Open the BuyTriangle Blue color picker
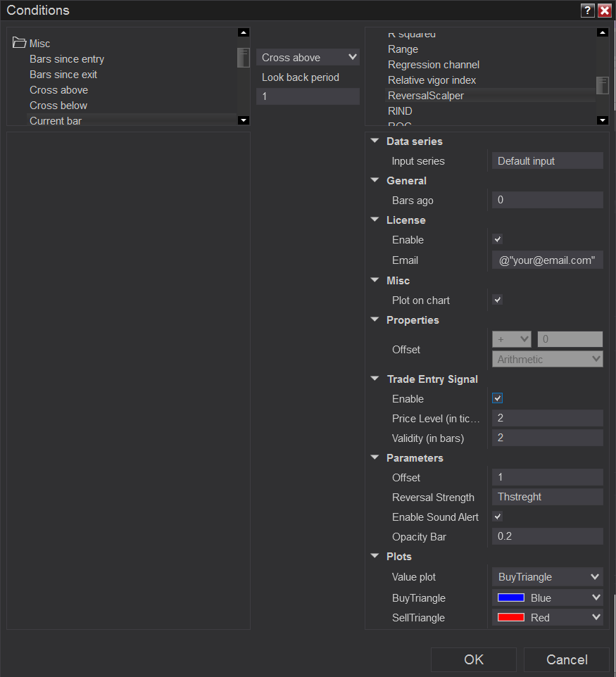Image resolution: width=616 pixels, height=677 pixels. point(547,597)
